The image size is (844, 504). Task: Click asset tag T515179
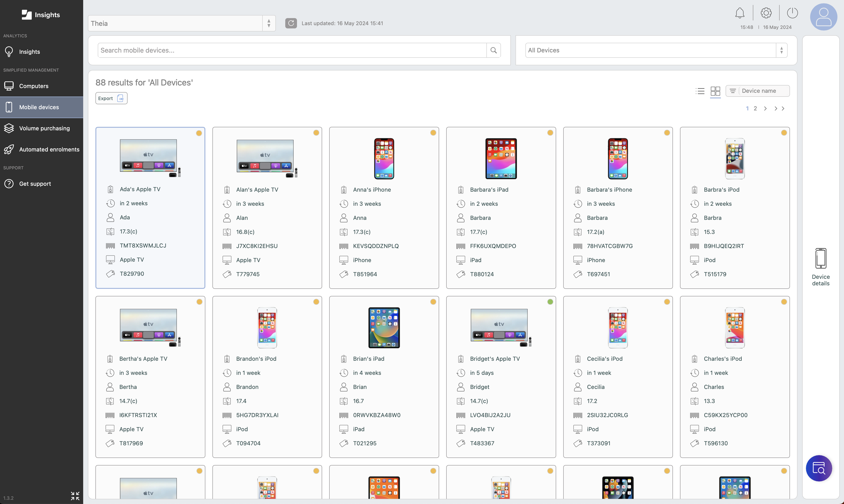pos(715,274)
